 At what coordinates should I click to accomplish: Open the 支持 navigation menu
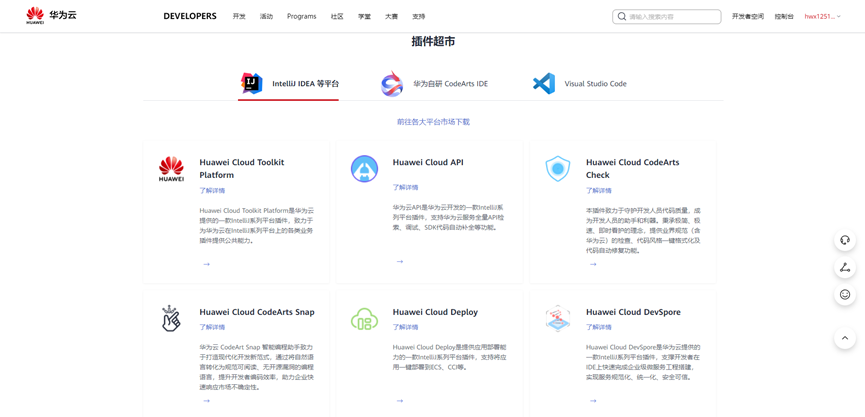(418, 17)
